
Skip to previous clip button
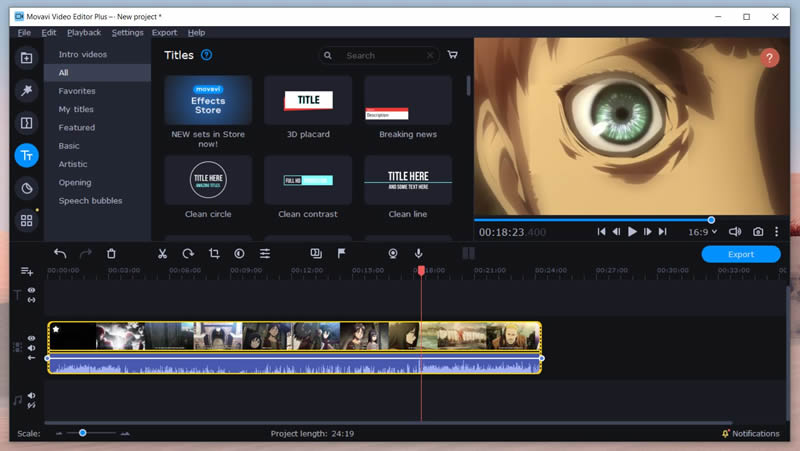point(602,232)
